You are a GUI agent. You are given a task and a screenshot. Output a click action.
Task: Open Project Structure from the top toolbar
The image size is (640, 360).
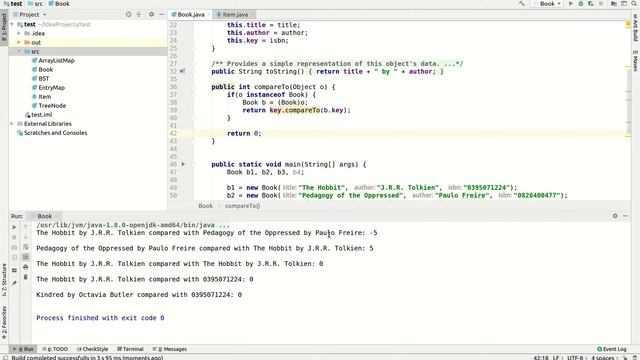point(614,4)
